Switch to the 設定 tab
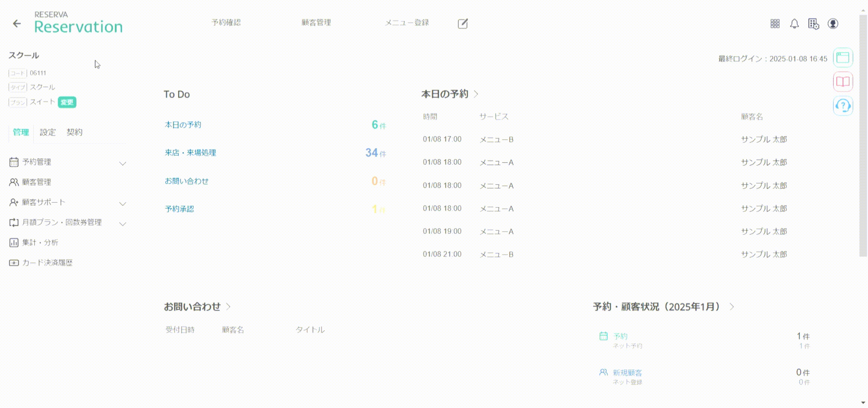868x408 pixels. [48, 132]
